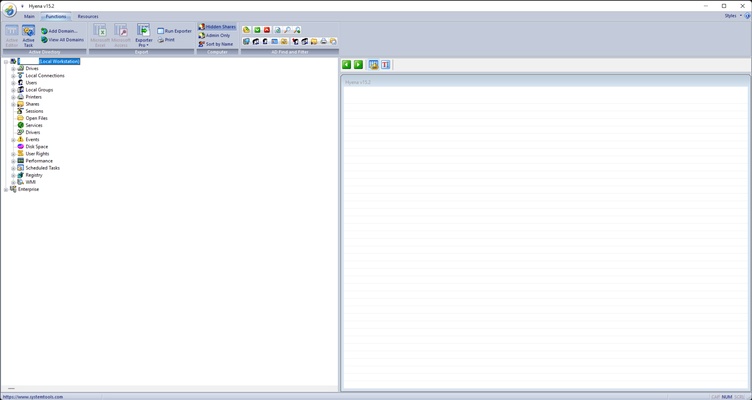Click the Local Workstation computer icon
752x400 pixels.
13,61
